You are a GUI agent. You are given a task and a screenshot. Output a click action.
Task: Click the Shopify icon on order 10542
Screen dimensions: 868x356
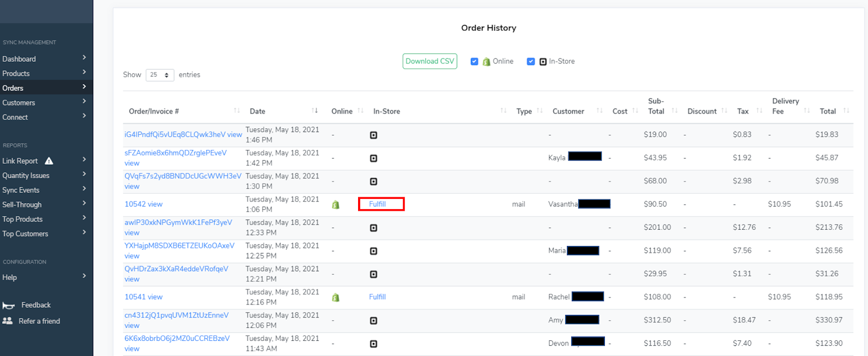(x=336, y=205)
